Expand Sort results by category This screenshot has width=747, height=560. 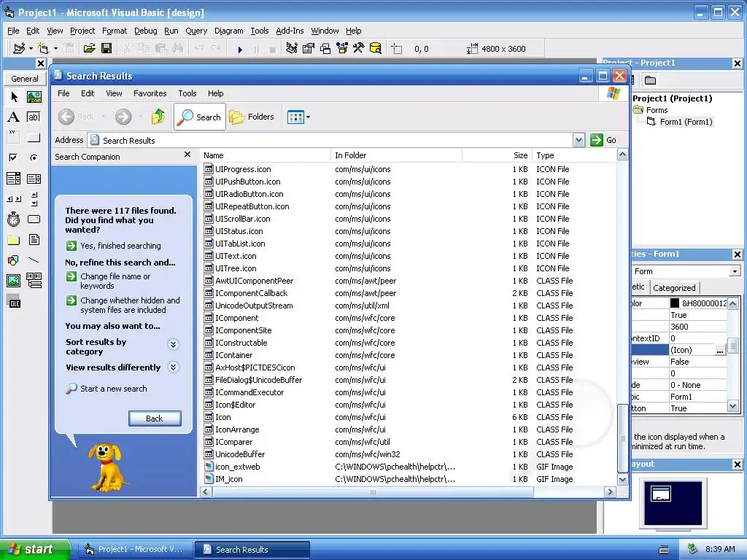click(174, 344)
